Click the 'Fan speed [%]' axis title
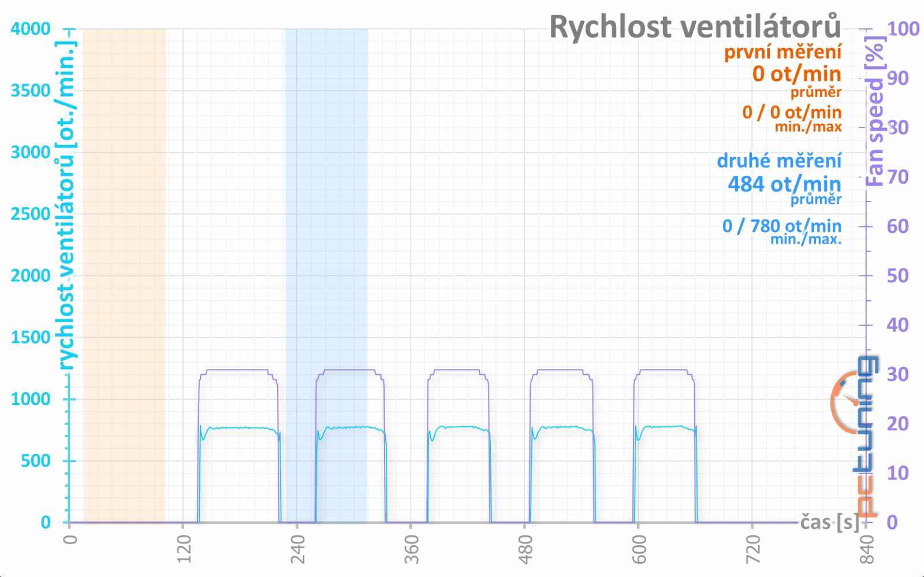This screenshot has height=577, width=924. coord(876,110)
